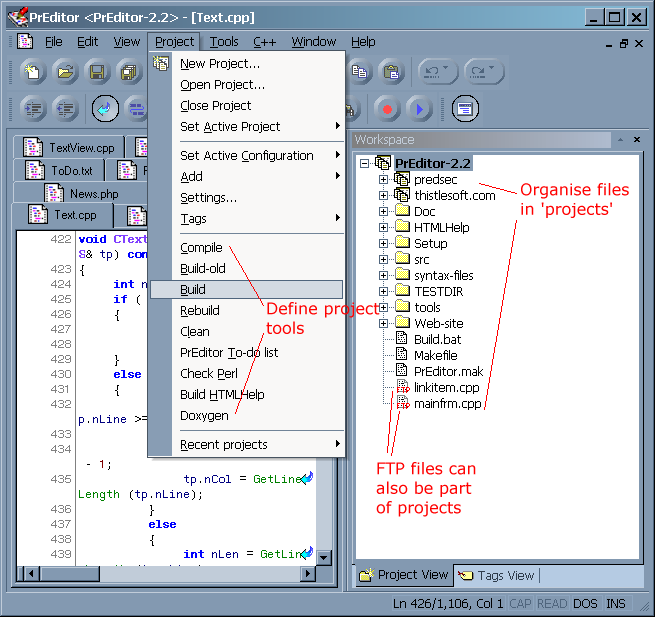
Task: Close the Workspace panel
Action: (637, 140)
